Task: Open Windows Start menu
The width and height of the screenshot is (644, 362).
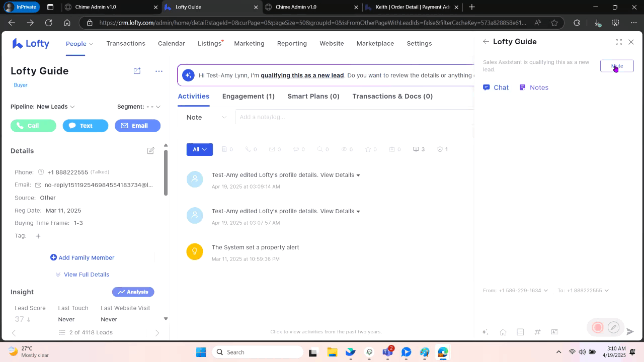Action: coord(201,352)
